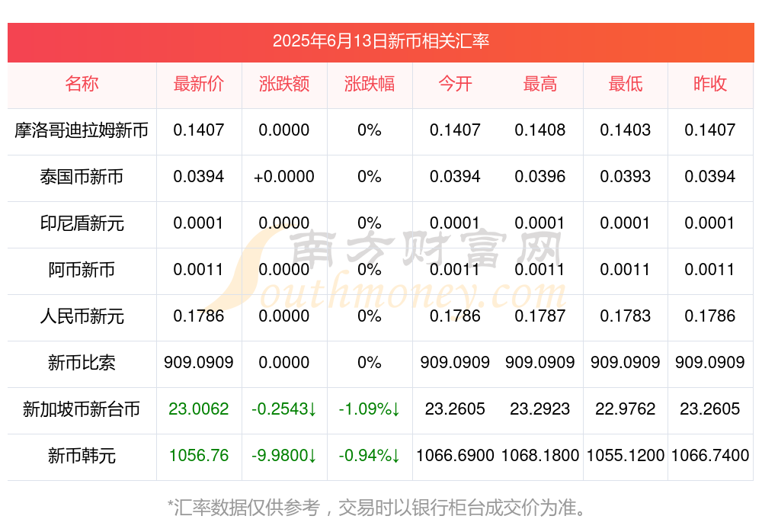Select latest price 0.1407 for 摩洛哥迪拉姆新币
Screen dimensions: 762x532
199,130
